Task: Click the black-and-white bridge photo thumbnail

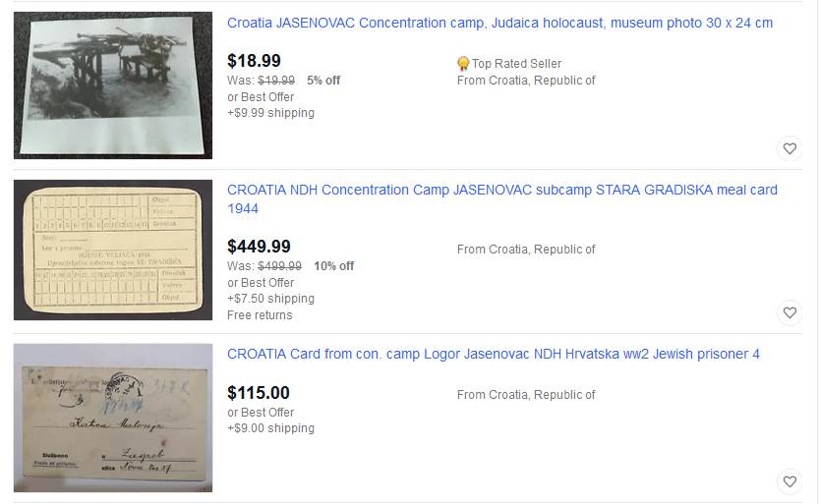Action: point(113,85)
